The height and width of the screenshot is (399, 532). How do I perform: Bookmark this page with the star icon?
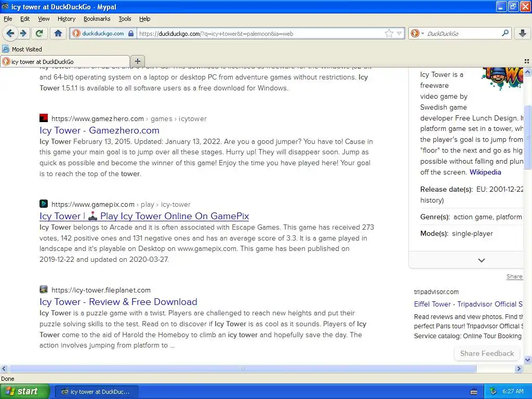click(x=389, y=33)
